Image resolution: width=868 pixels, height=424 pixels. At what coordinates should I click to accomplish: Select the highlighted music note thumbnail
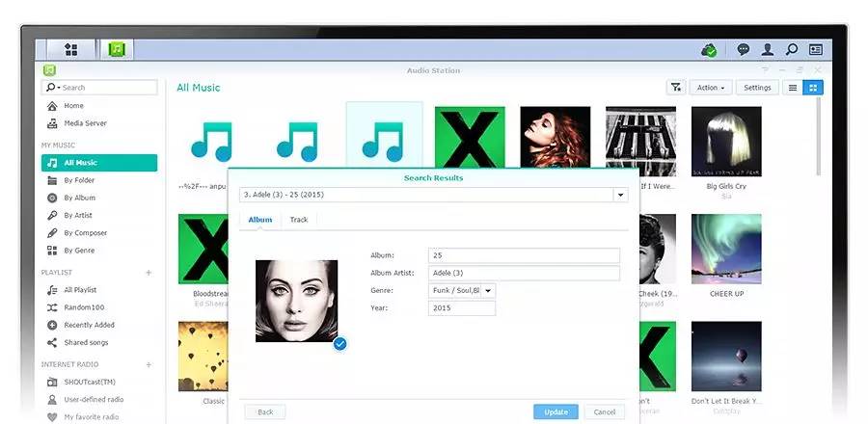tap(384, 134)
